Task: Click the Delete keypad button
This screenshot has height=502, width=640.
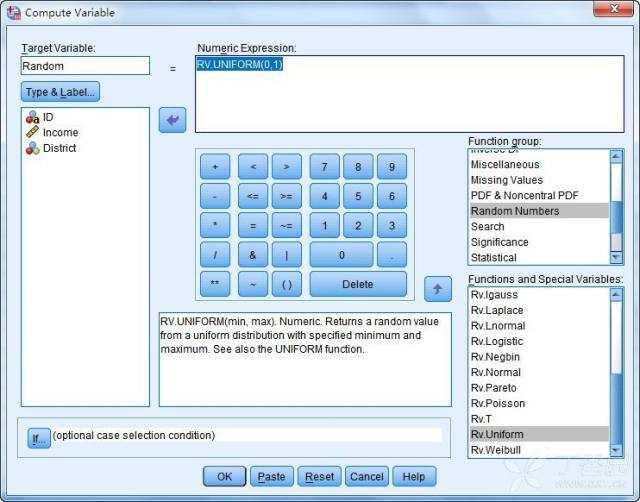Action: [358, 284]
